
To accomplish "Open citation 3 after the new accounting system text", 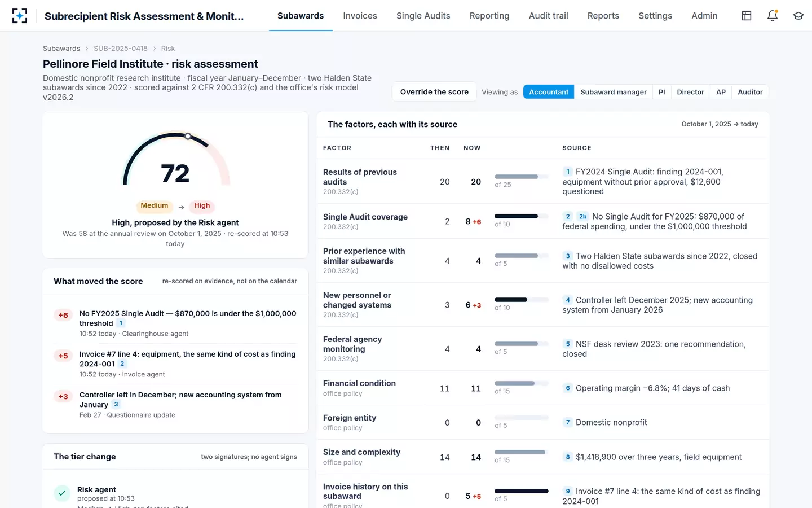I will tap(116, 405).
